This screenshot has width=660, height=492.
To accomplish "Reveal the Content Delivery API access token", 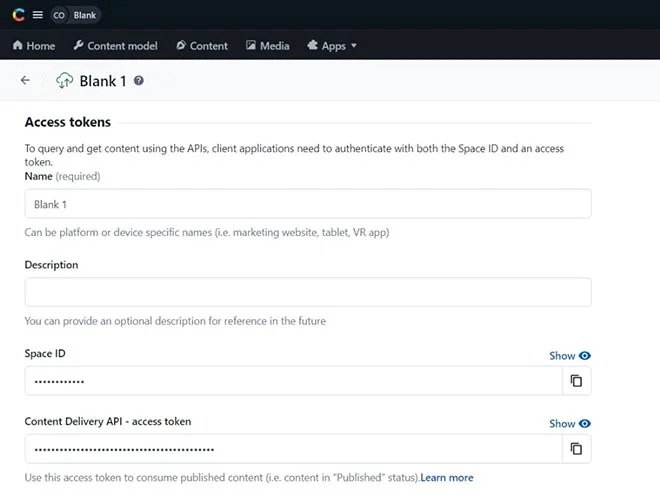I will point(569,423).
